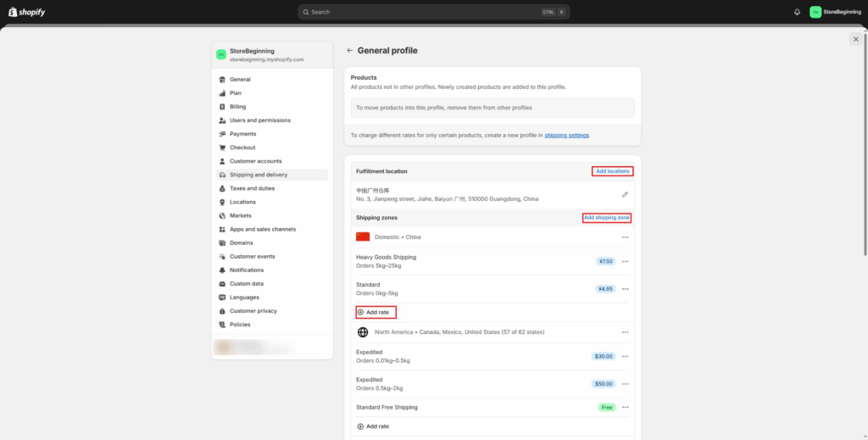868x440 pixels.
Task: Go to Taxes and duties settings
Action: pyautogui.click(x=252, y=188)
